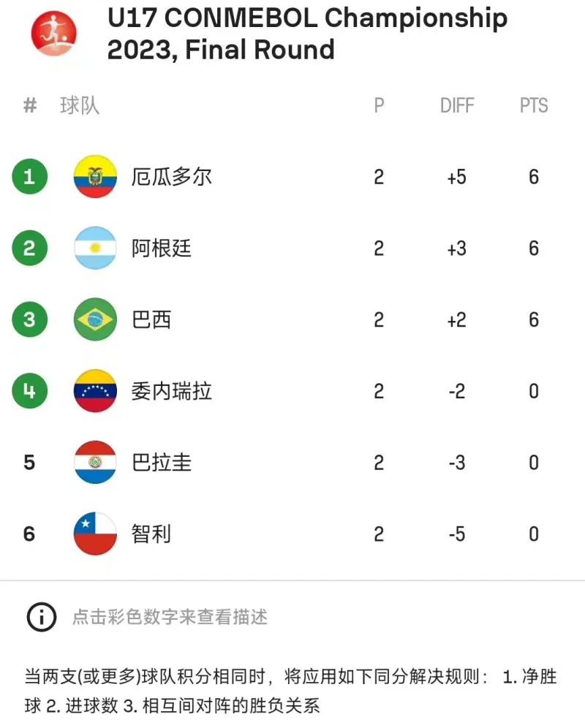Tap the Paraguay flag icon
Screen dimensions: 585x728
pos(95,463)
